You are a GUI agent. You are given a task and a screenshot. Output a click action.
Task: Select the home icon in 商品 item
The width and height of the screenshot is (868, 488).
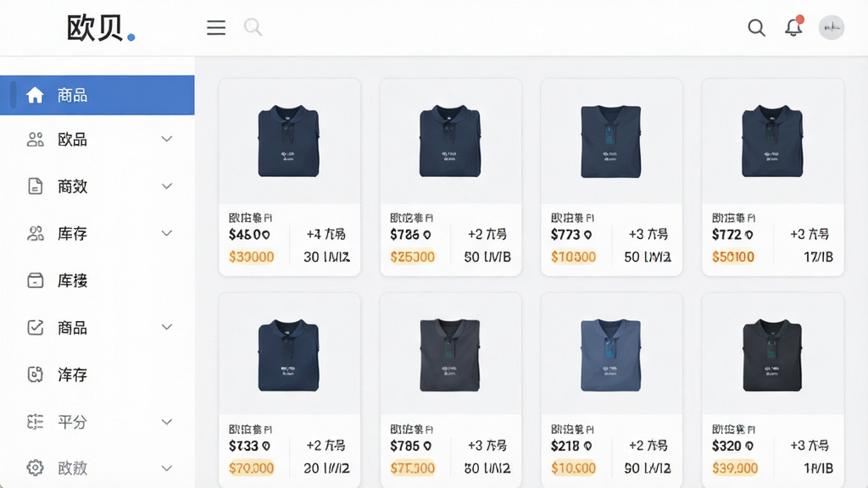[x=35, y=95]
